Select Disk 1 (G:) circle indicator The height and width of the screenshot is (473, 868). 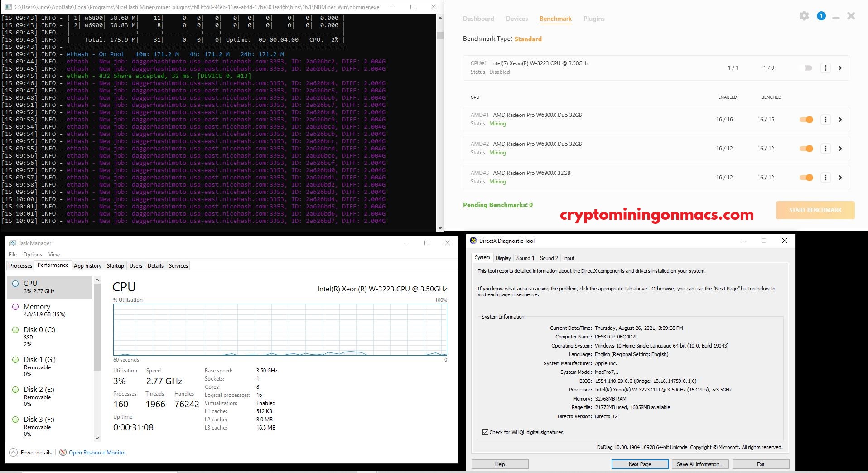(x=15, y=360)
